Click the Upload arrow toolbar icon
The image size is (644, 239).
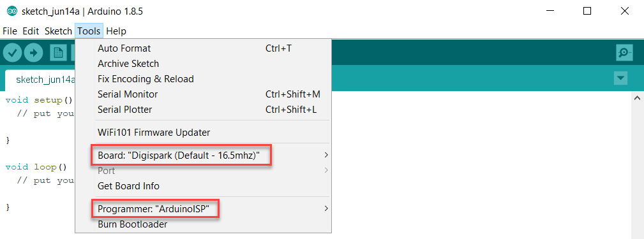click(x=33, y=52)
